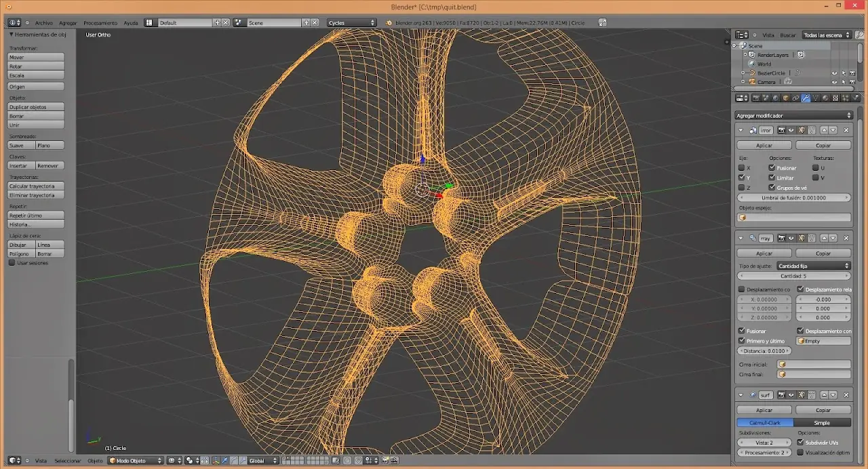Open Global orientation dropdown
The height and width of the screenshot is (469, 868).
[263, 460]
